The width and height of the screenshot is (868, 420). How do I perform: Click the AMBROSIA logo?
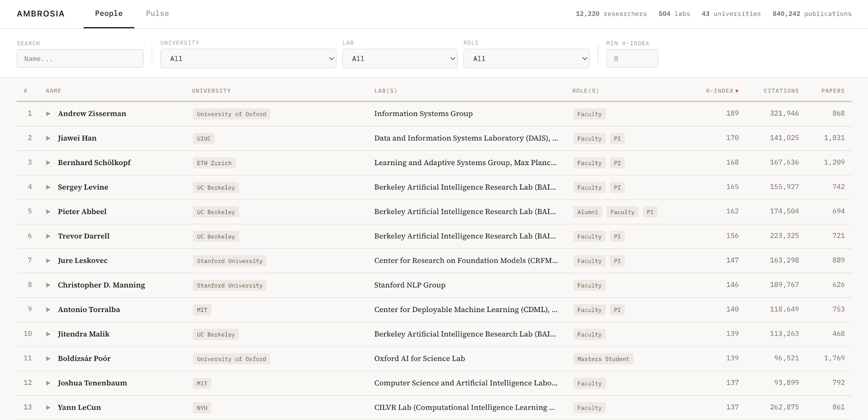tap(41, 13)
